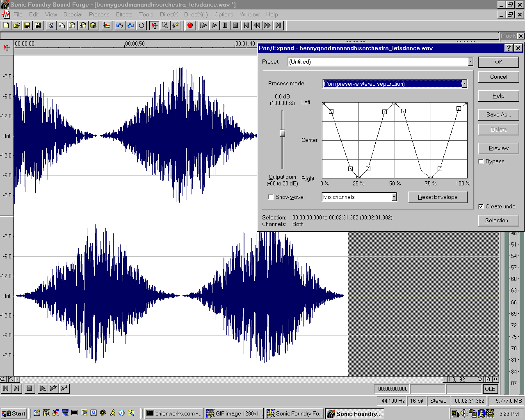Viewport: 525px width, 420px height.
Task: Select the Pencil draw tool
Action: tap(176, 25)
